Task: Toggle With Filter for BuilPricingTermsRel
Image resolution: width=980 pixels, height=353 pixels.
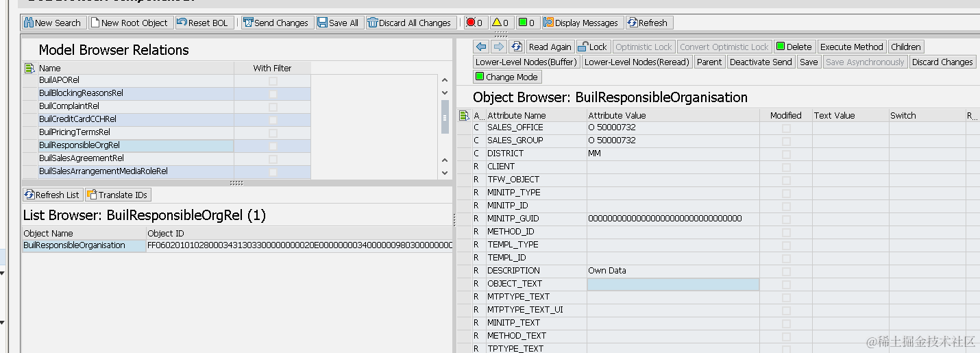Action: tap(273, 133)
